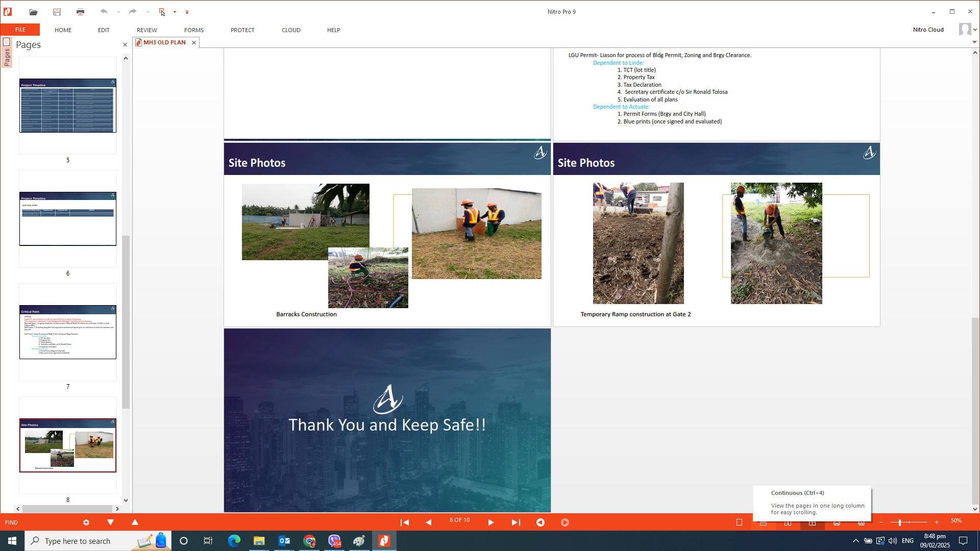Click the zoom slider handle
The height and width of the screenshot is (551, 980).
pos(900,522)
